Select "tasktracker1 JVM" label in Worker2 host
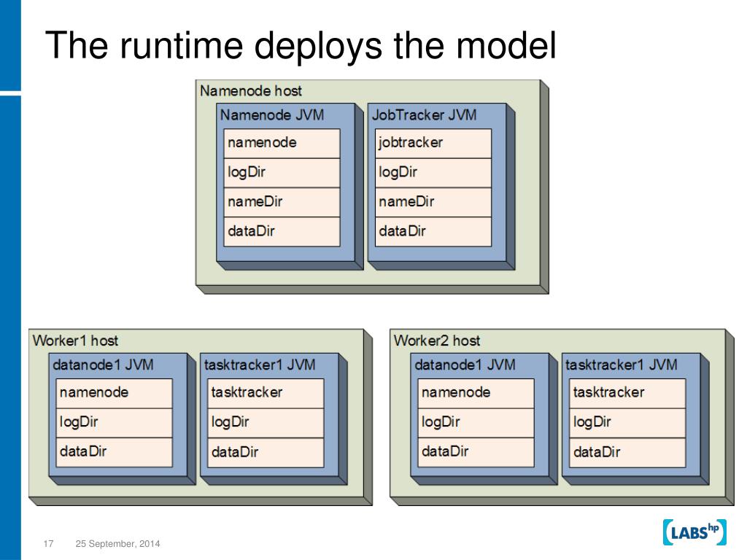Image resolution: width=747 pixels, height=560 pixels. (622, 365)
